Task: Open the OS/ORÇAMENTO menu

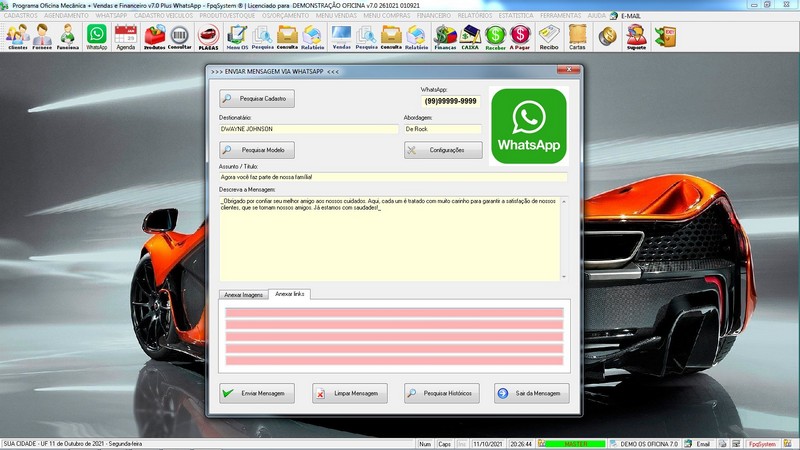Action: click(x=285, y=16)
